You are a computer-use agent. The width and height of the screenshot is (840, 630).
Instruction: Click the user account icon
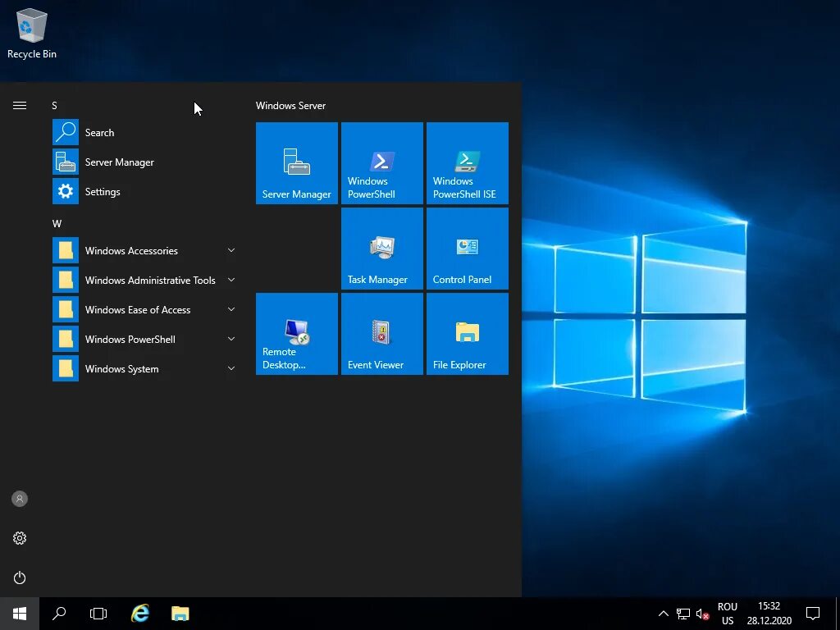point(20,499)
